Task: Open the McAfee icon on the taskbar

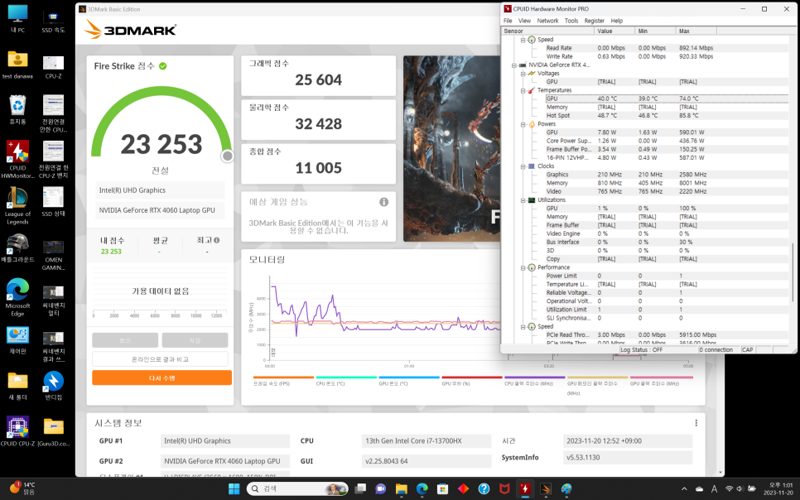Action: coord(504,489)
